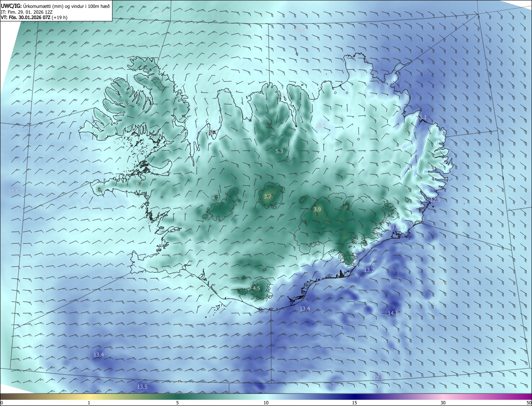Image resolution: width=532 pixels, height=406 pixels.
Task: Click the 14.1 value label
Action: point(393,313)
